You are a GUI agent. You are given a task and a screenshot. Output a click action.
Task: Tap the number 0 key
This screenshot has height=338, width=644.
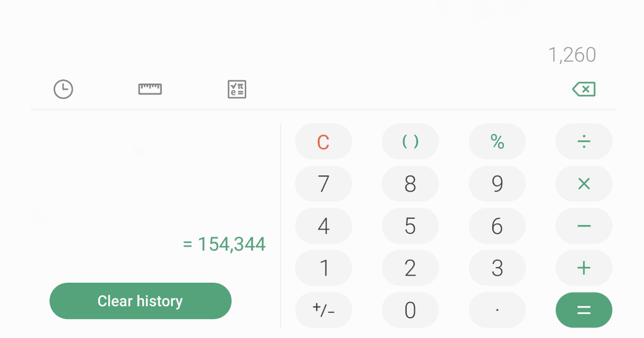click(x=410, y=310)
